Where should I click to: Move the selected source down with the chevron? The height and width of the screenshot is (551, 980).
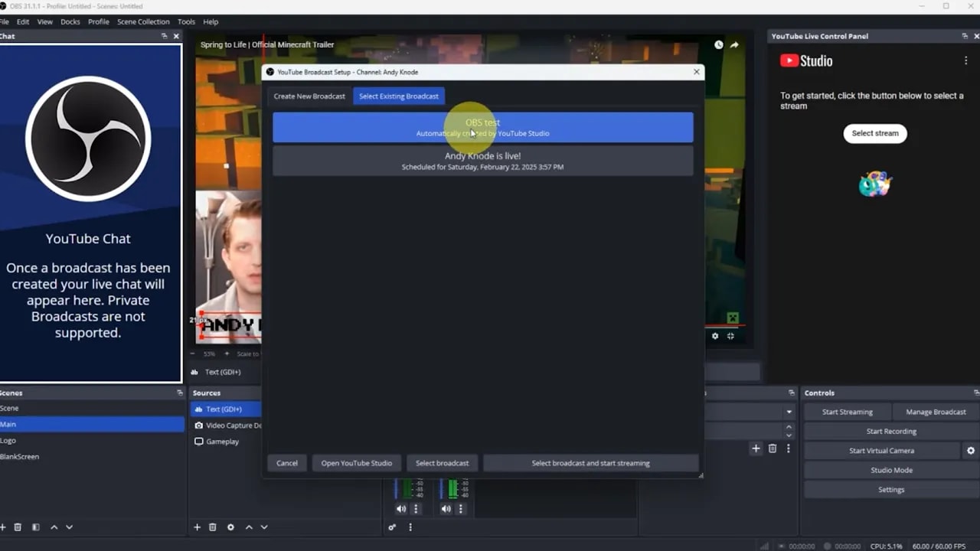264,527
